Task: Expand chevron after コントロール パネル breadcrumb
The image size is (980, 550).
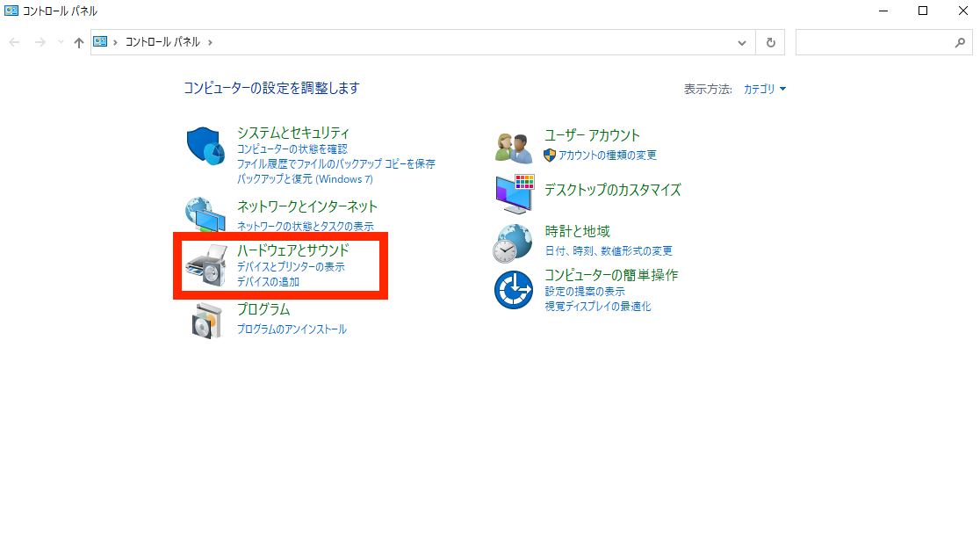Action: [210, 42]
